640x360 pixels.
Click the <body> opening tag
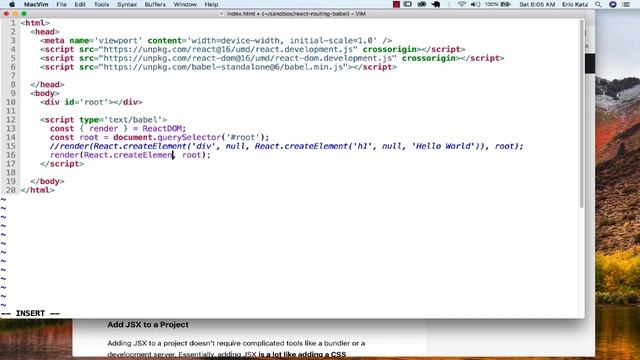[45, 93]
